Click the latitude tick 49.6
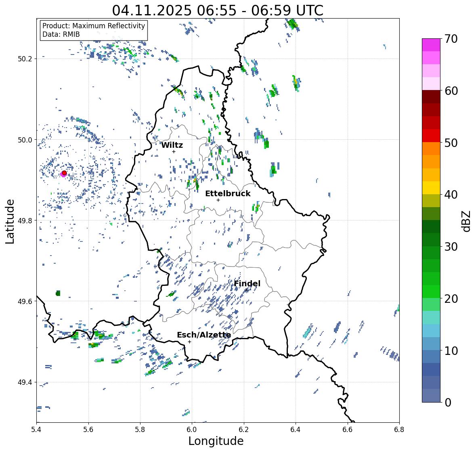 click(25, 301)
